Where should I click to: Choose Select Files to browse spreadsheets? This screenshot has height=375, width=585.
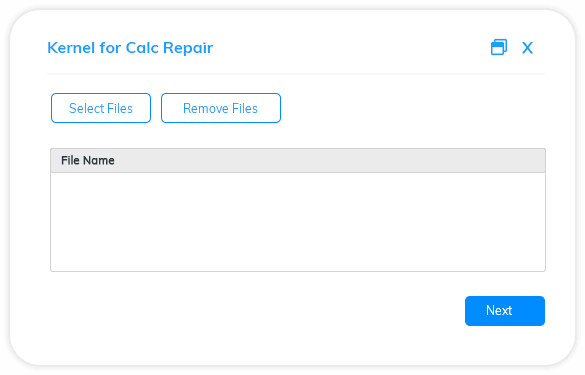pyautogui.click(x=101, y=108)
